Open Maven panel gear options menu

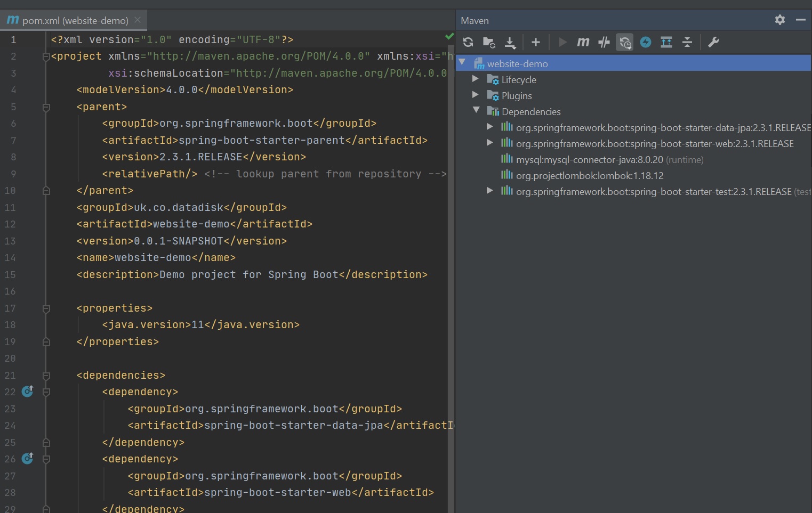[x=779, y=20]
